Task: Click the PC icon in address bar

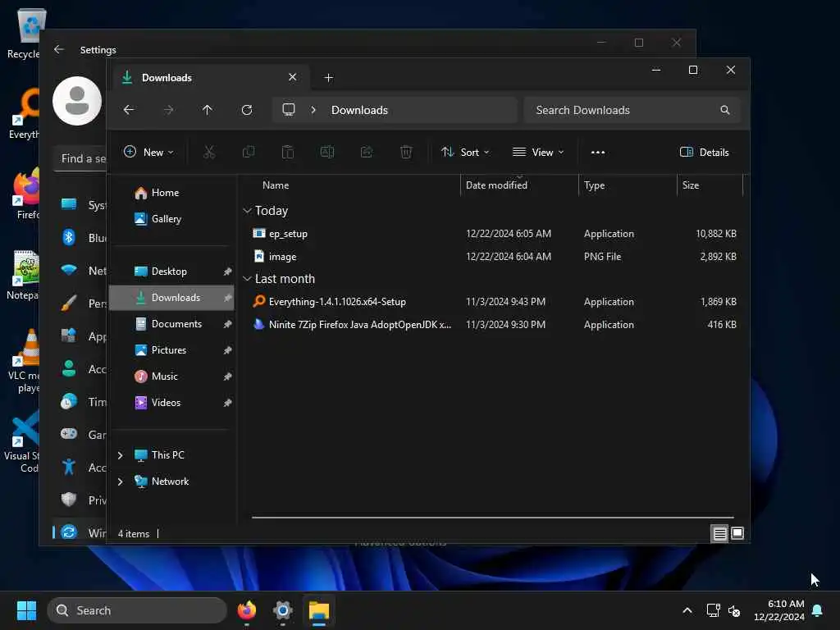Action: pos(289,110)
